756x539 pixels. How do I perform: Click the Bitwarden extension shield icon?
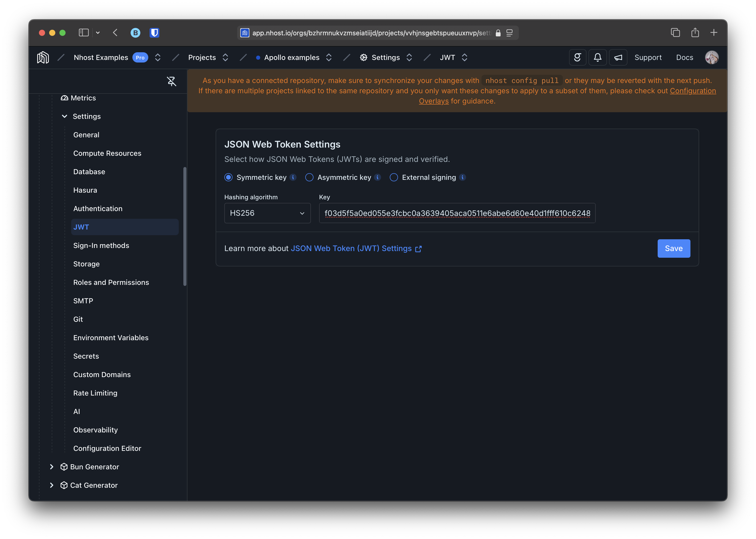pos(154,33)
